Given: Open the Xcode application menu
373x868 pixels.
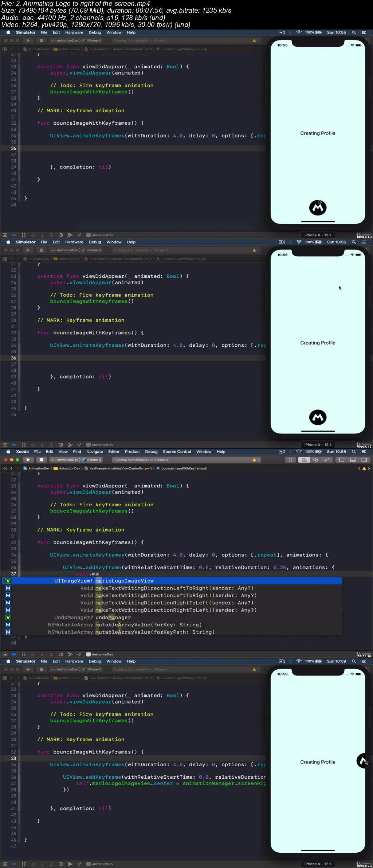Looking at the screenshot, I should (x=22, y=452).
